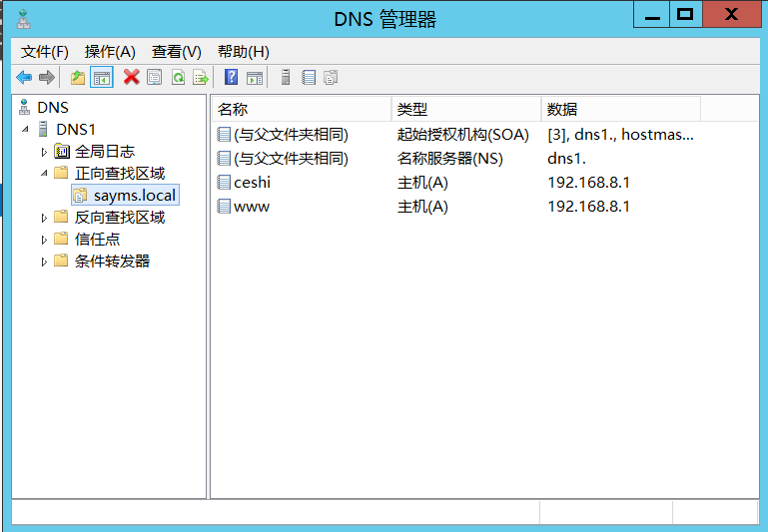Image resolution: width=768 pixels, height=532 pixels.
Task: Sort by the 类型 column header
Action: [466, 109]
